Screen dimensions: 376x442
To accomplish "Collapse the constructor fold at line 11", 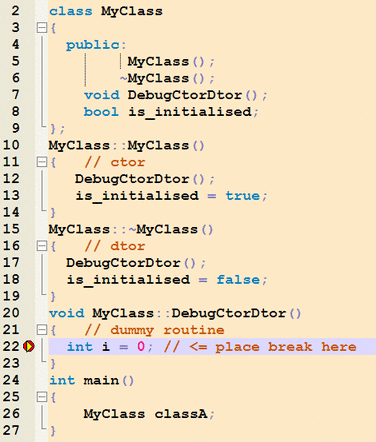I will [x=42, y=162].
